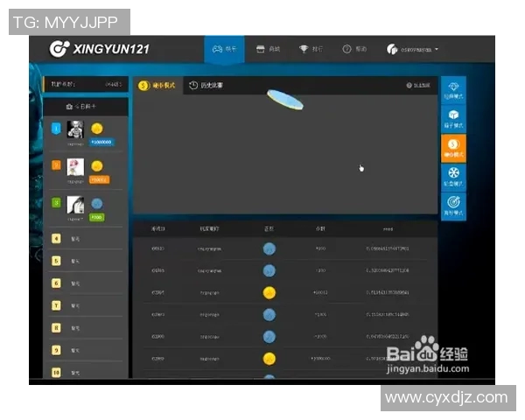Select the rank 6 leaderboard row
525x420 pixels.
86,283
